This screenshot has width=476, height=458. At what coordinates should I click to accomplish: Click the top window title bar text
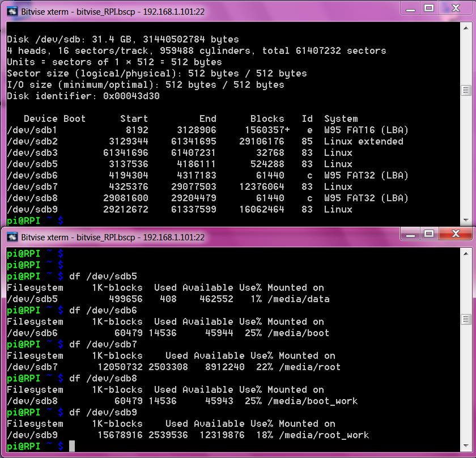112,11
